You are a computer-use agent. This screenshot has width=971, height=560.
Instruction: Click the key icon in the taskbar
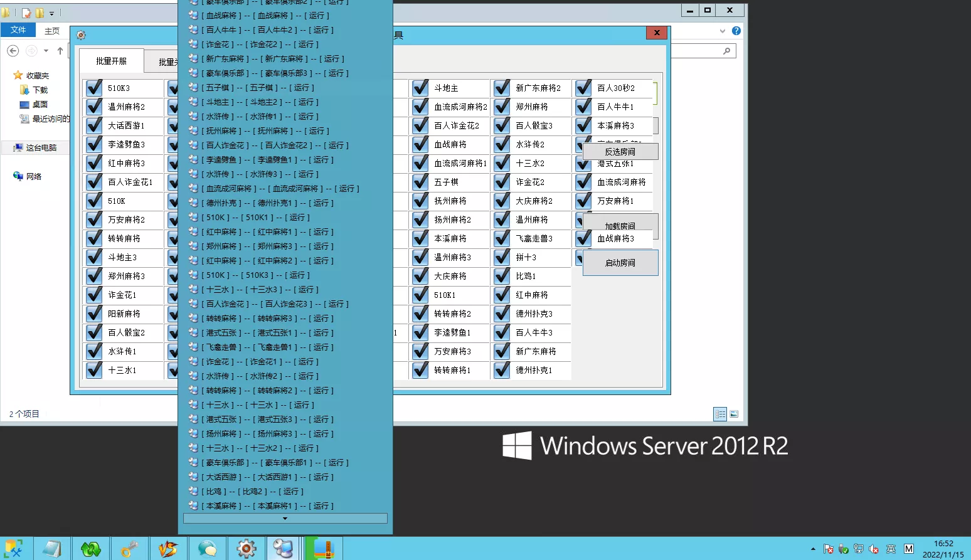[129, 549]
